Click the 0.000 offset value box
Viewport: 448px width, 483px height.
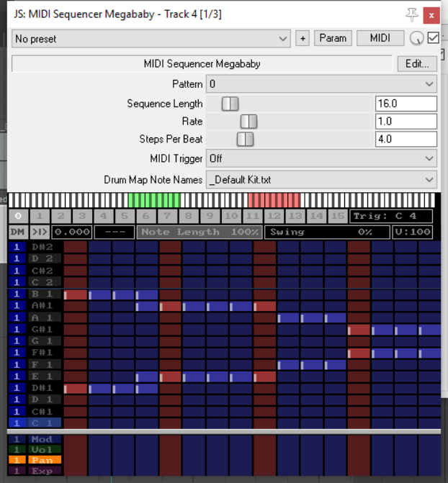point(72,232)
